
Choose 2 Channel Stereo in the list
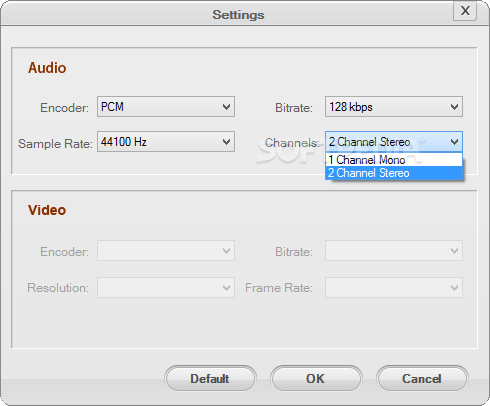394,173
